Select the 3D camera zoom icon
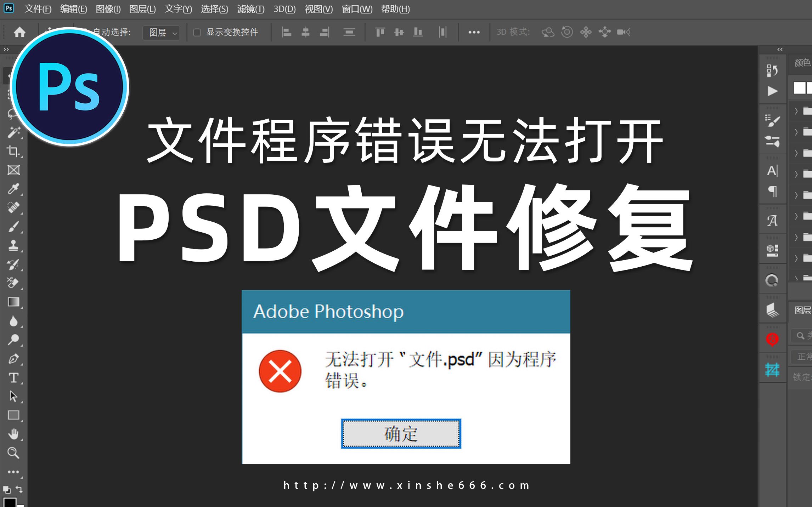This screenshot has width=812, height=507. pyautogui.click(x=624, y=32)
